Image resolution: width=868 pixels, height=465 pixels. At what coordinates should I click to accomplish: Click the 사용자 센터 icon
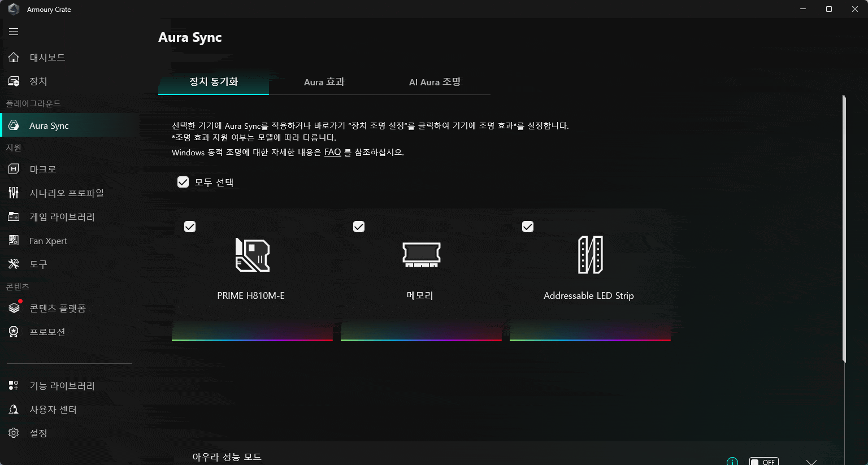pyautogui.click(x=14, y=410)
